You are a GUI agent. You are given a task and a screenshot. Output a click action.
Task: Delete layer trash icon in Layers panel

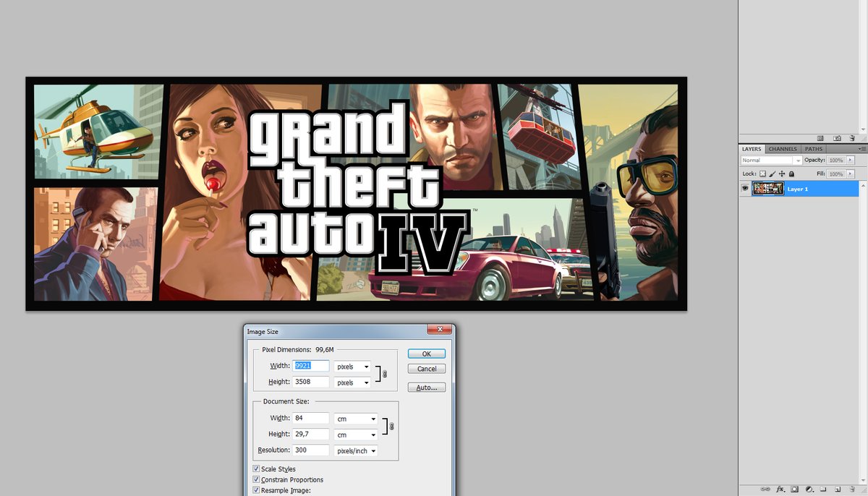[x=852, y=489]
